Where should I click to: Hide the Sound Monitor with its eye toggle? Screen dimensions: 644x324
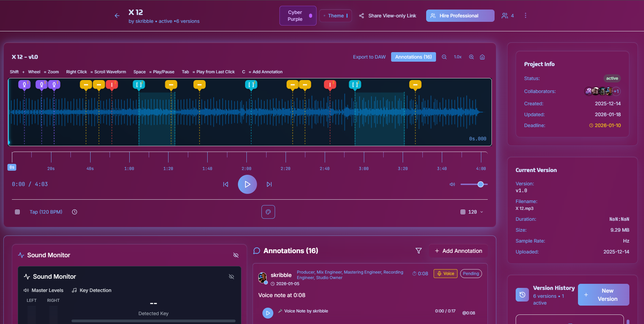236,255
